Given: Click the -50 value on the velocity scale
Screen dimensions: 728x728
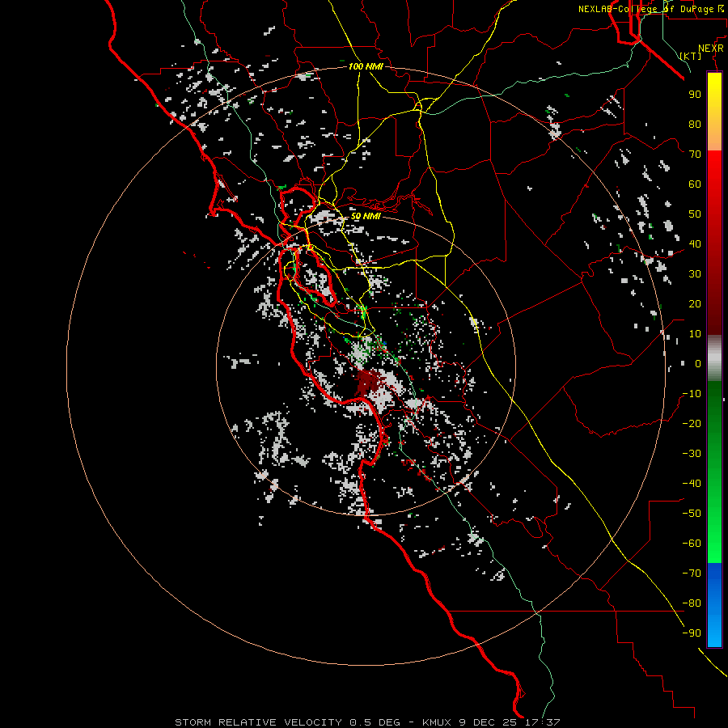Looking at the screenshot, I should (x=692, y=514).
